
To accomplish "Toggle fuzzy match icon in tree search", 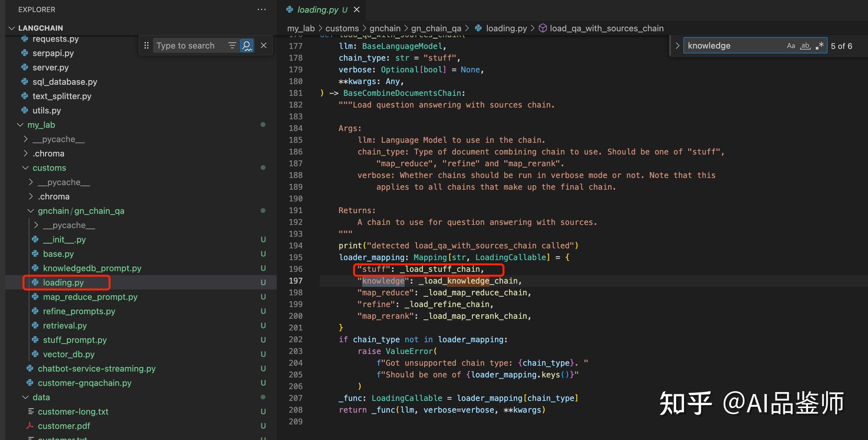I will pos(247,45).
